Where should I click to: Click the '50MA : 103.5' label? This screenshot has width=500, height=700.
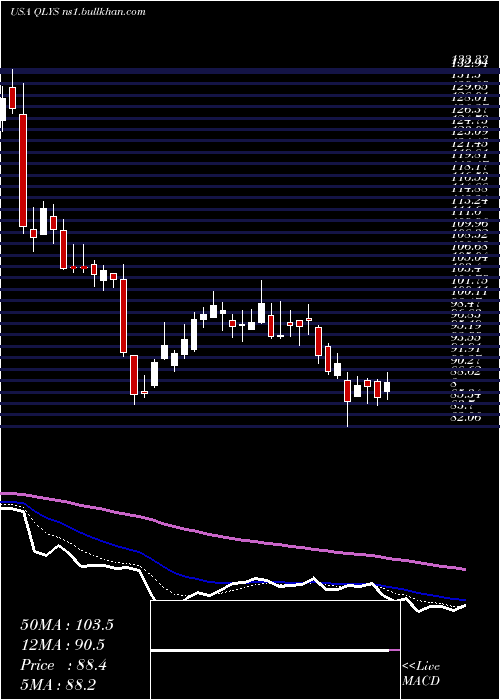coord(67,625)
